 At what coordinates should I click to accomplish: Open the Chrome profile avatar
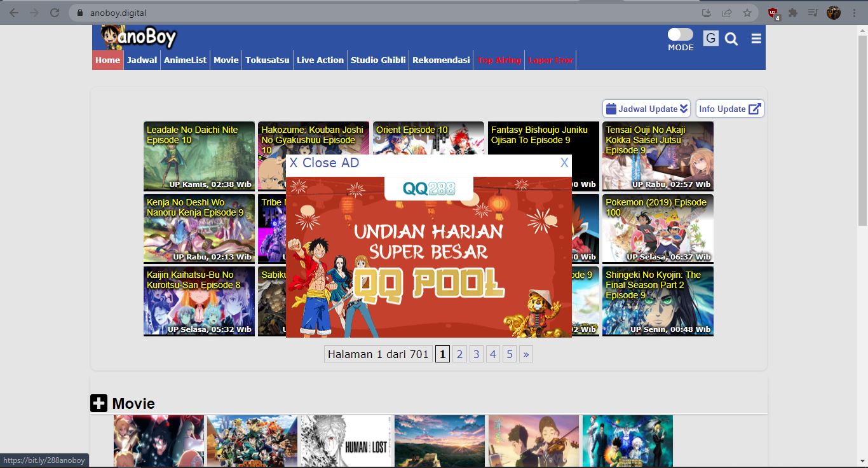(834, 13)
